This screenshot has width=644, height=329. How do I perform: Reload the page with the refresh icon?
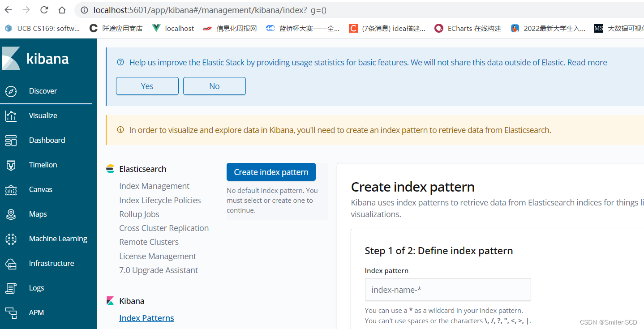[x=44, y=9]
